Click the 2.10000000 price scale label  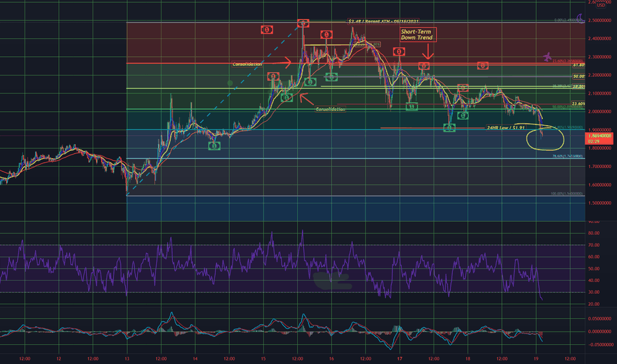(600, 94)
